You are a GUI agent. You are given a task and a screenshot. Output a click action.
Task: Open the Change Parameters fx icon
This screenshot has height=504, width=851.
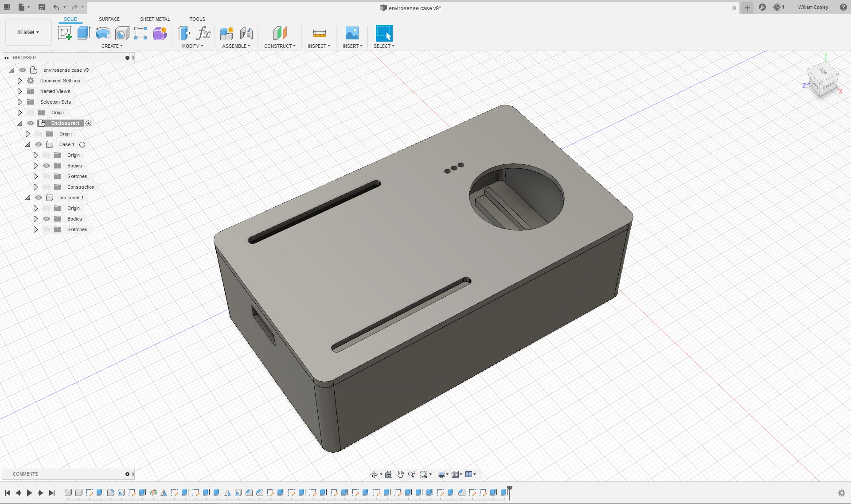point(203,33)
